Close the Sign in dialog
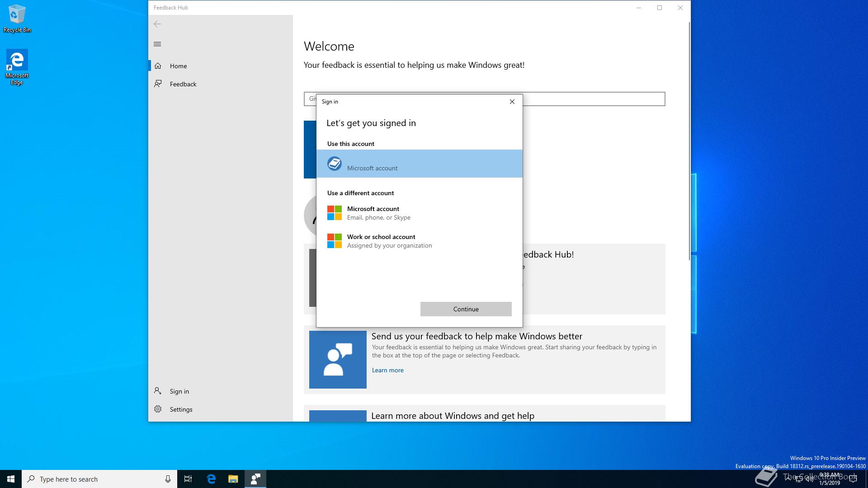The image size is (868, 488). point(512,102)
